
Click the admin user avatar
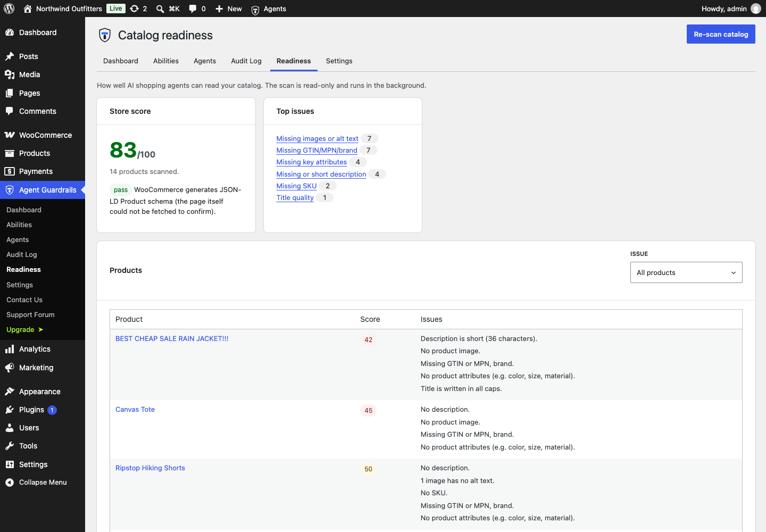pyautogui.click(x=756, y=9)
